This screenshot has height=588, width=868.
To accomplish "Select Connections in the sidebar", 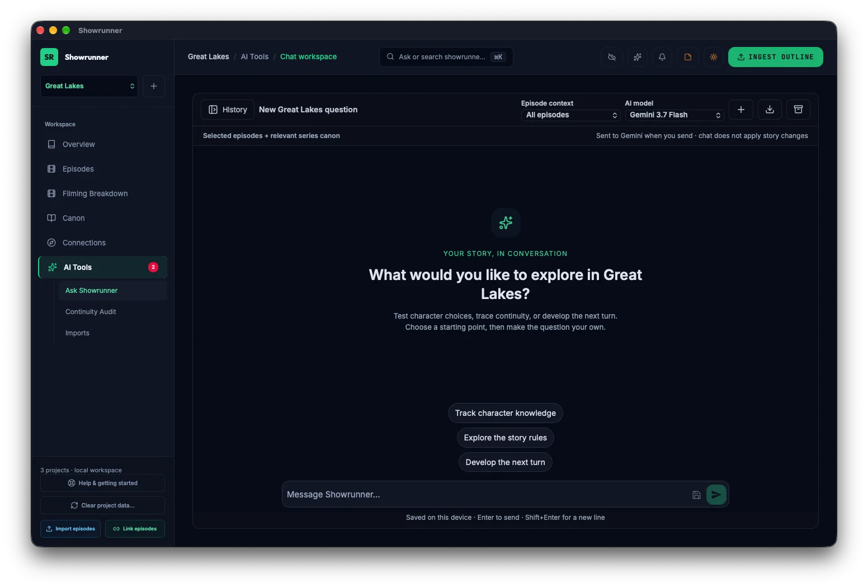I will [103, 243].
